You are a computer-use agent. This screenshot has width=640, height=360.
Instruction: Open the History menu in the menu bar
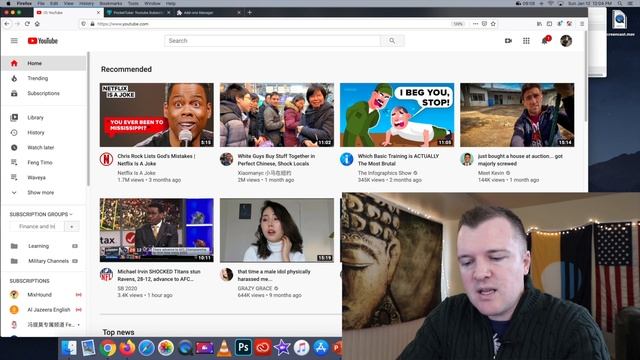click(x=87, y=3)
